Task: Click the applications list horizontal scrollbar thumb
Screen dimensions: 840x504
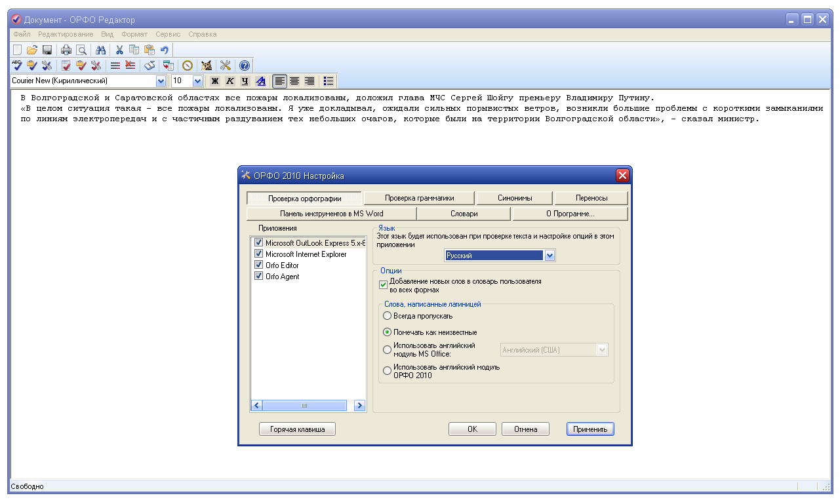Action: [304, 406]
